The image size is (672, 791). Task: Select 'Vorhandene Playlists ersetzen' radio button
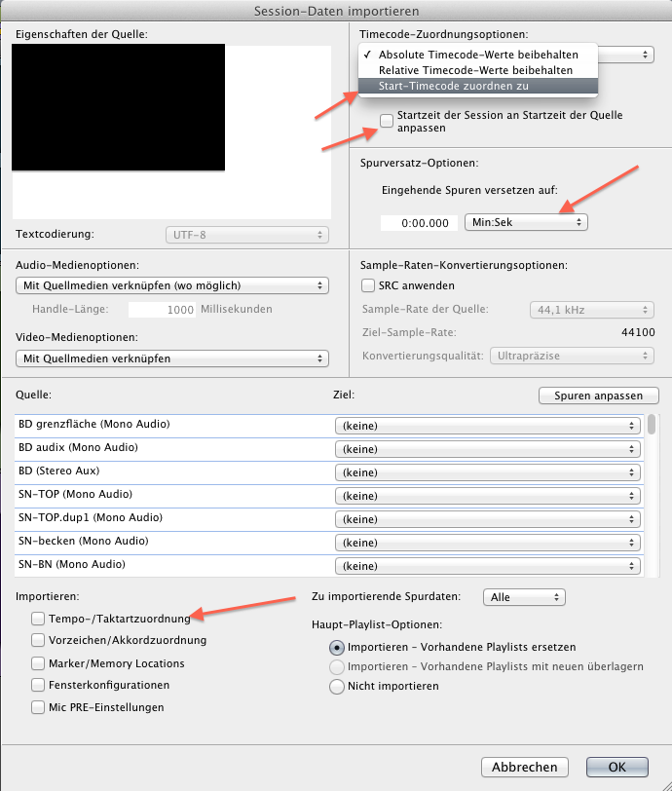(337, 647)
